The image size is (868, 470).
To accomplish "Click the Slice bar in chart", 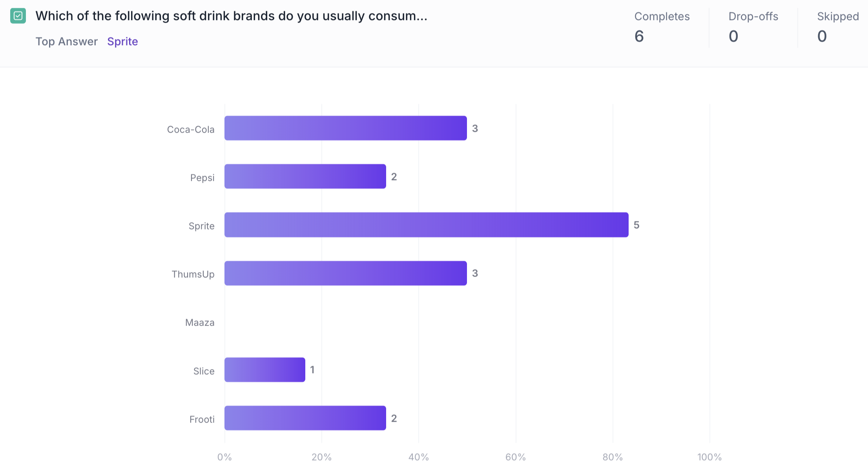I will tap(264, 370).
